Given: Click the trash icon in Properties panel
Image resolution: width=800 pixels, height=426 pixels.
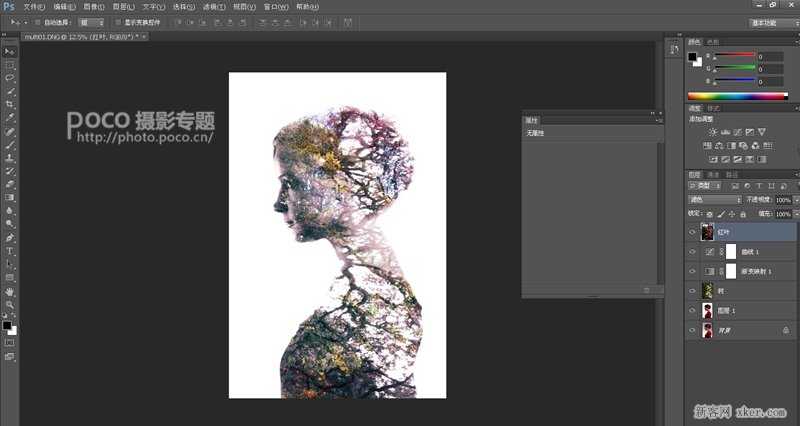Looking at the screenshot, I should (646, 290).
